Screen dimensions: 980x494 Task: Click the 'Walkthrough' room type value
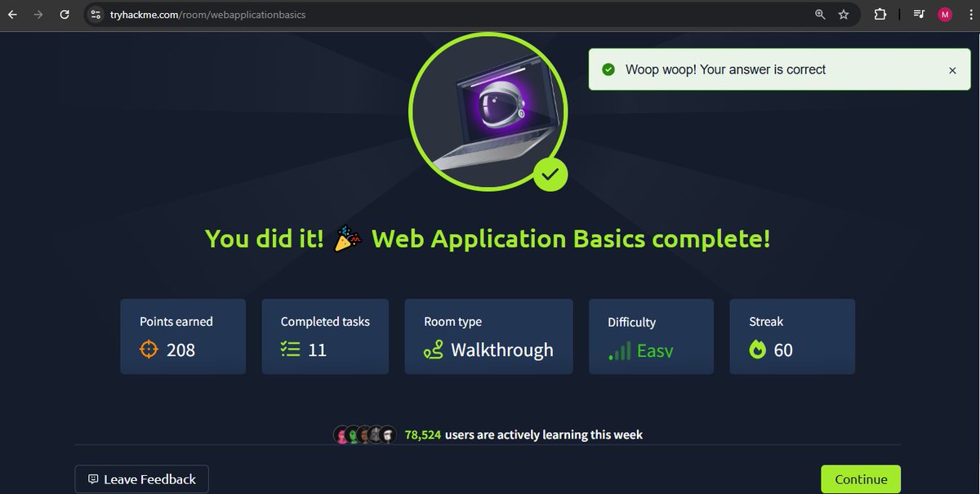(x=502, y=349)
